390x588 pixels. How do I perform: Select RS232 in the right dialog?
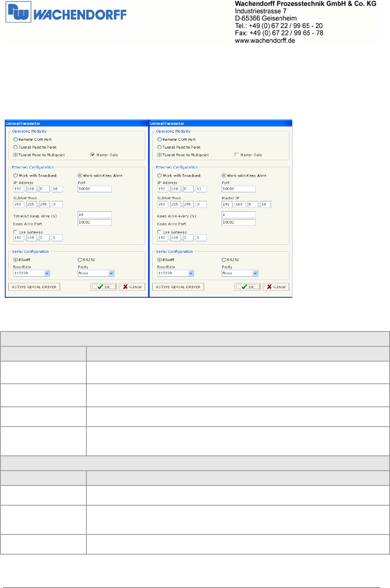(224, 260)
